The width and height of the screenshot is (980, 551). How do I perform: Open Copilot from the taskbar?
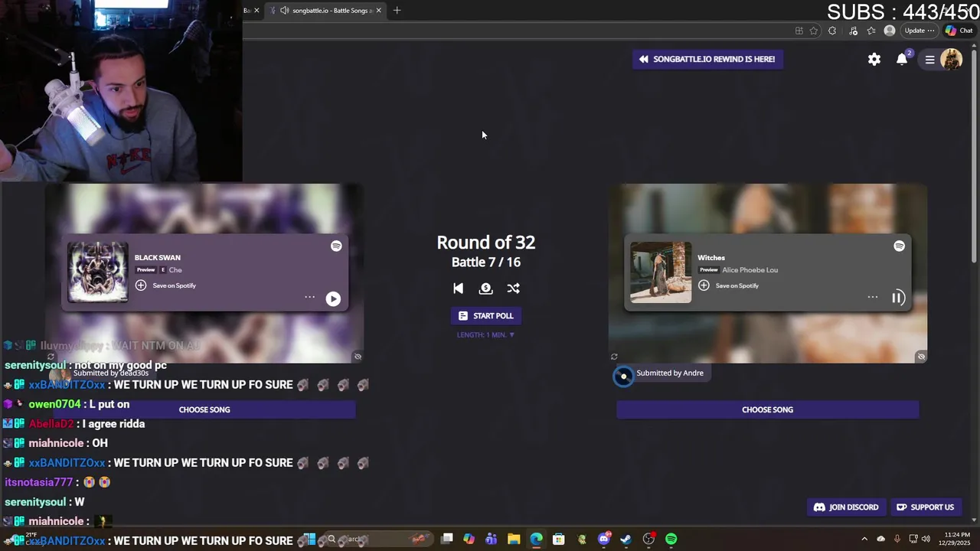click(x=469, y=540)
